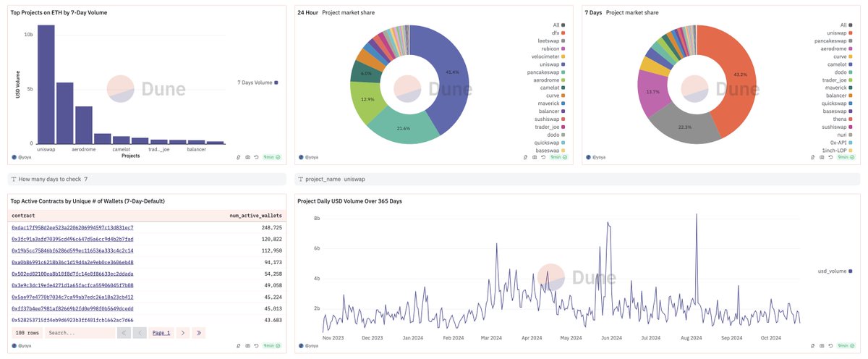Go to next page of contracts table
The width and height of the screenshot is (868, 359).
tap(182, 333)
